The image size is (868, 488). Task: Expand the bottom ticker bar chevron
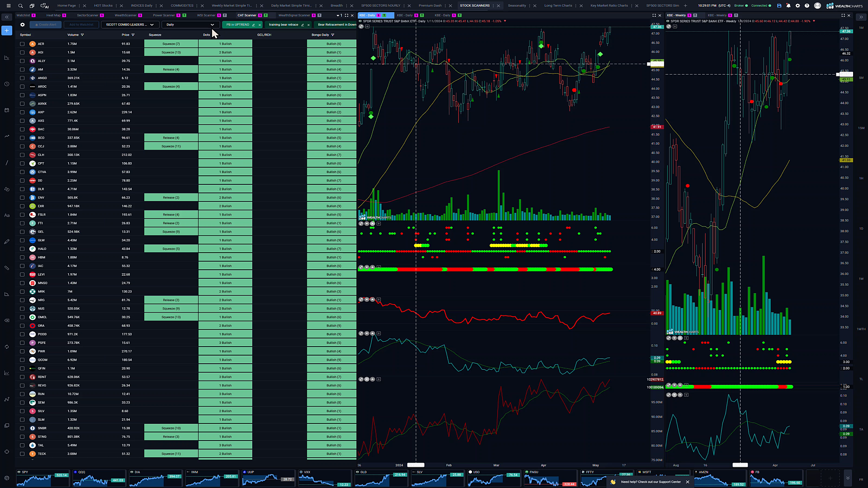(x=848, y=478)
